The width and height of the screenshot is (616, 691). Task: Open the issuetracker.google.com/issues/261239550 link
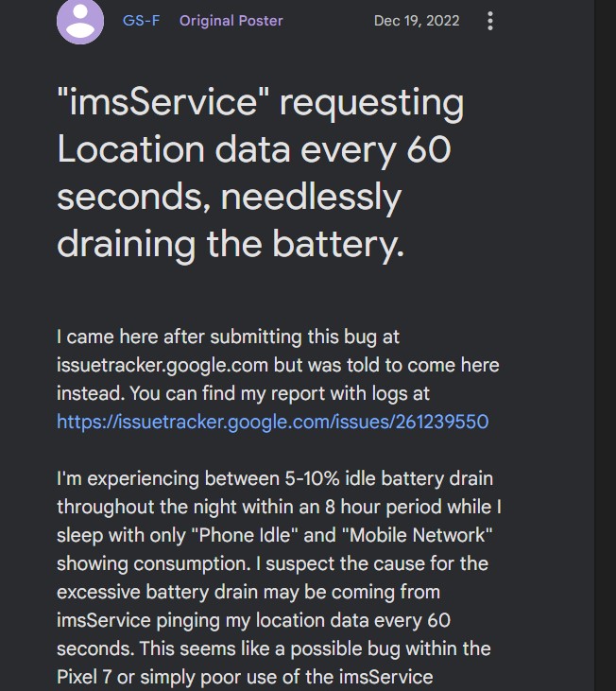[272, 422]
